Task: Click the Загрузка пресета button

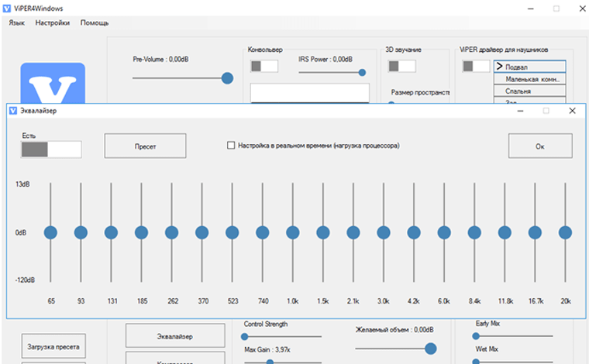Action: pyautogui.click(x=53, y=346)
